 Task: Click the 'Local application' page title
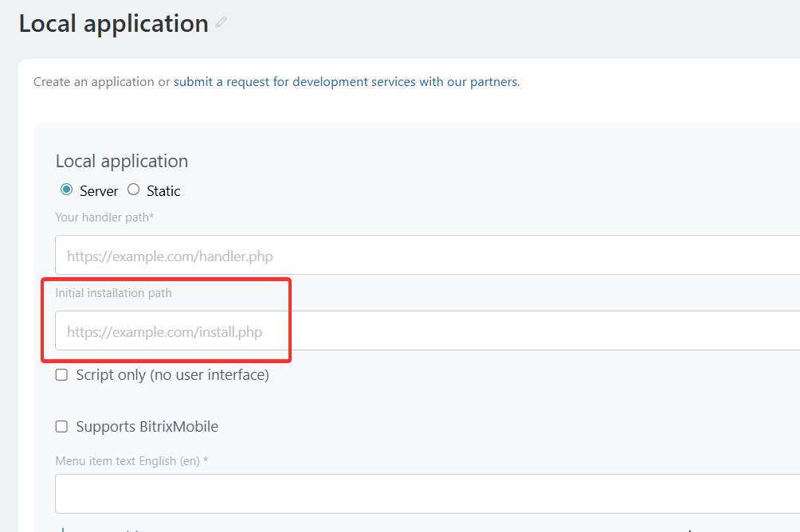pyautogui.click(x=114, y=24)
